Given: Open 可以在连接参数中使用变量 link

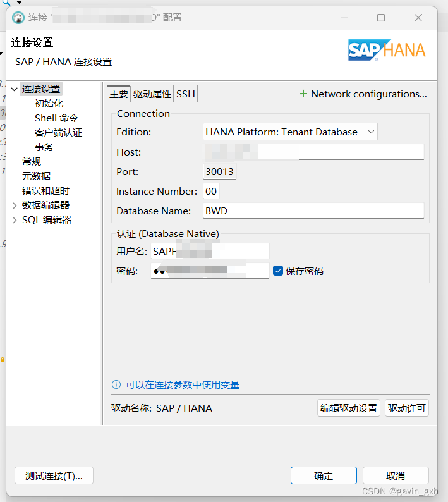Looking at the screenshot, I should coord(183,384).
